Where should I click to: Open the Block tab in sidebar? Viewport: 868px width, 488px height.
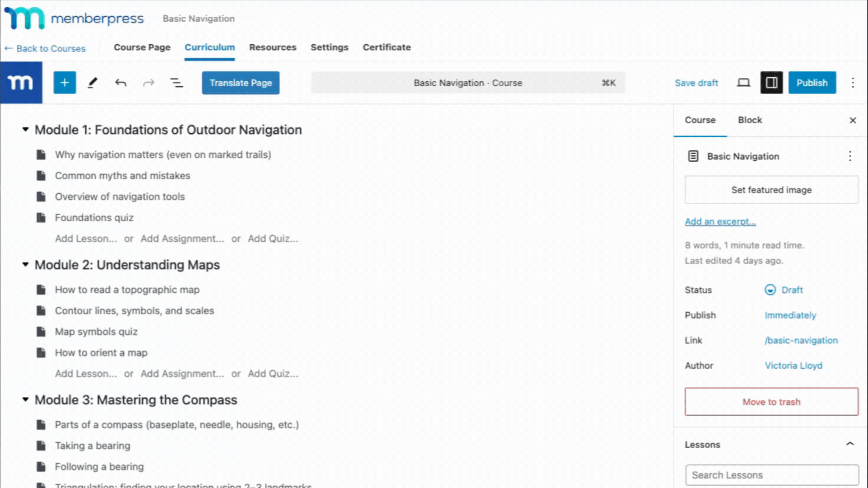click(x=750, y=120)
